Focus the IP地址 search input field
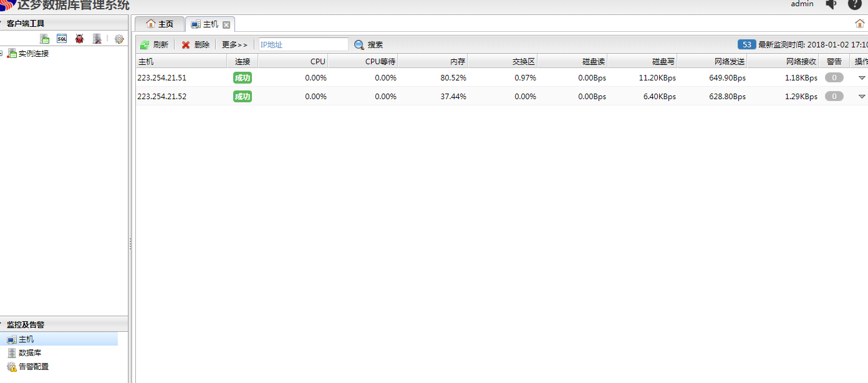This screenshot has height=383, width=868. click(x=303, y=45)
